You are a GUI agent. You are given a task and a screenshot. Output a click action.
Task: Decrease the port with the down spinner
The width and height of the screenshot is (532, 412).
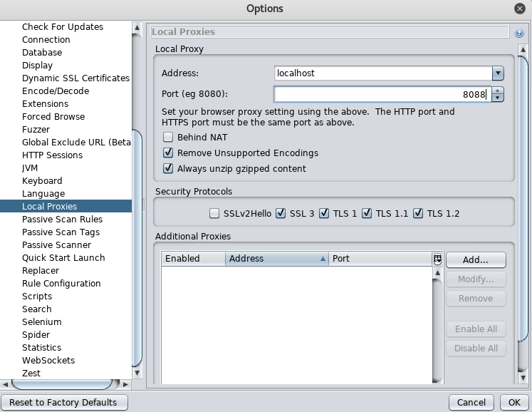pyautogui.click(x=498, y=98)
